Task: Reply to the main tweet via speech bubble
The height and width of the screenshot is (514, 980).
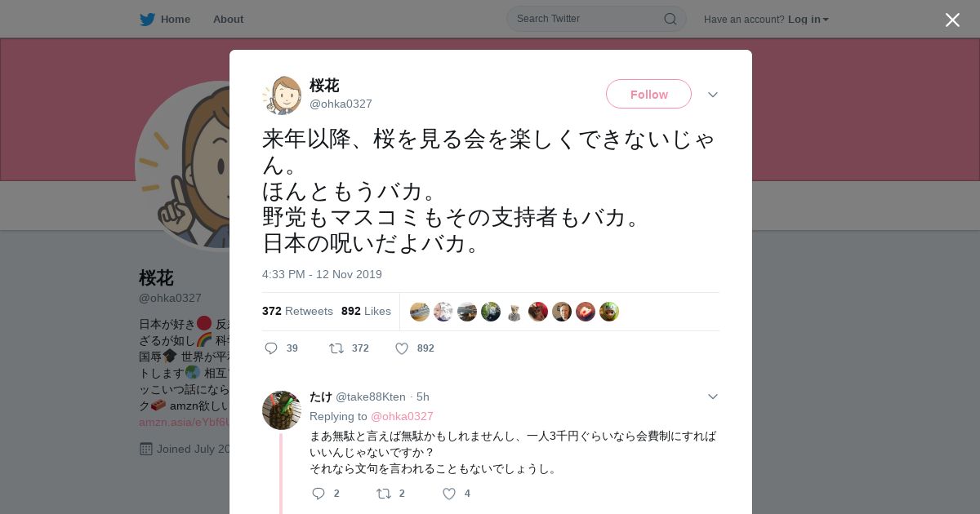Action: tap(271, 348)
